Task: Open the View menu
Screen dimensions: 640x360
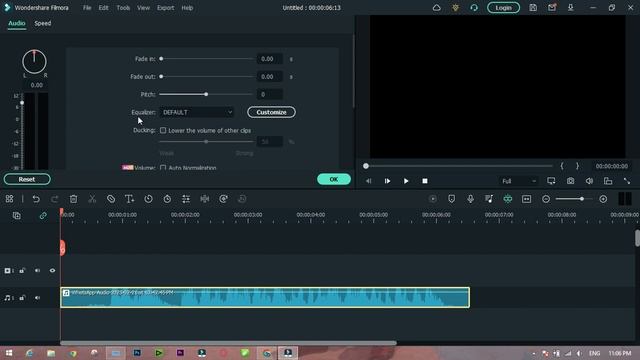Action: (143, 8)
